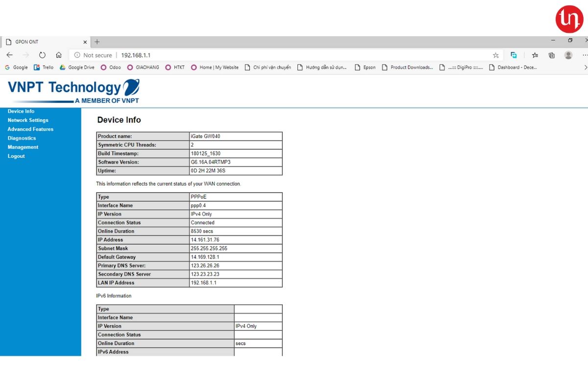Open the GIAOHANG bookmark

(x=143, y=68)
